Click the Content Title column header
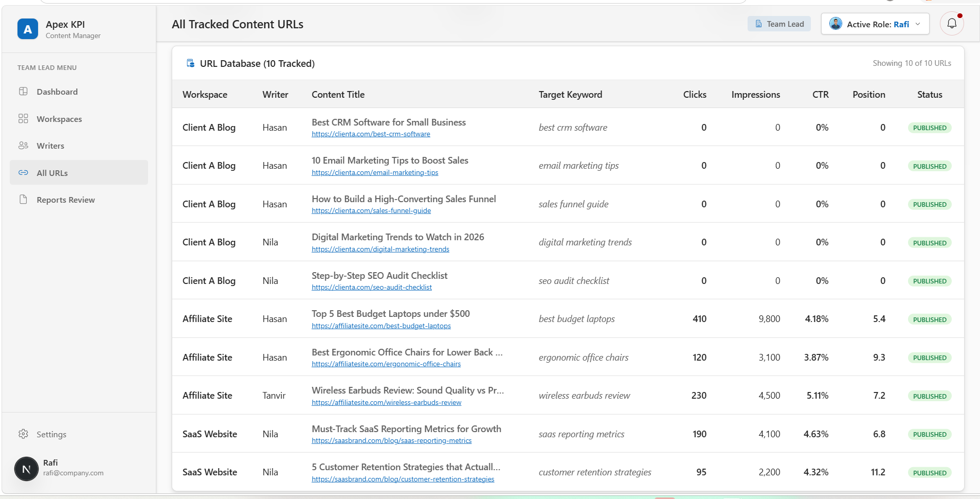This screenshot has height=499, width=980. 338,95
